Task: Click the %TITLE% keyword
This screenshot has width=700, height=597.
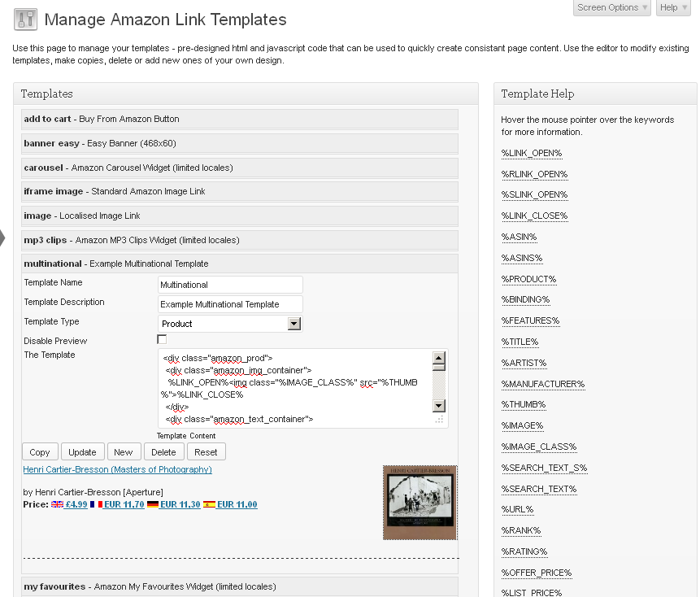Action: (520, 342)
